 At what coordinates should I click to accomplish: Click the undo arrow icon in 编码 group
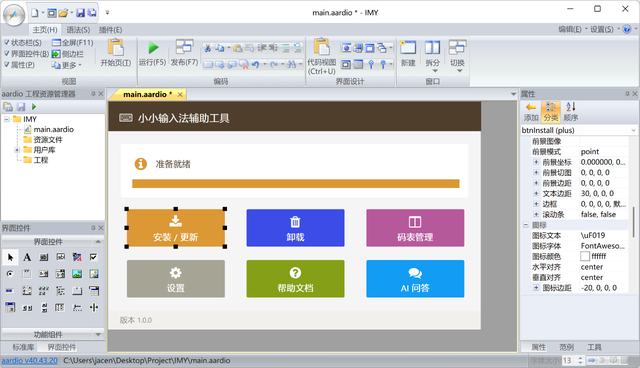pyautogui.click(x=256, y=64)
